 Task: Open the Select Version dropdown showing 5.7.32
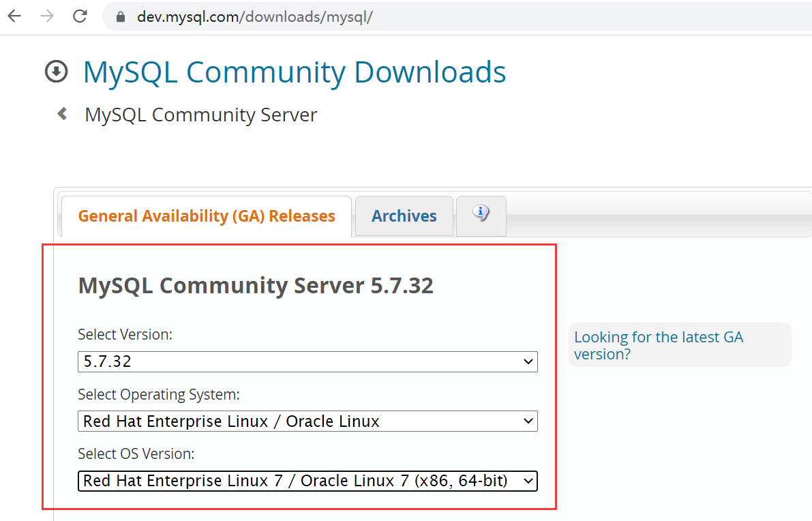[x=307, y=361]
